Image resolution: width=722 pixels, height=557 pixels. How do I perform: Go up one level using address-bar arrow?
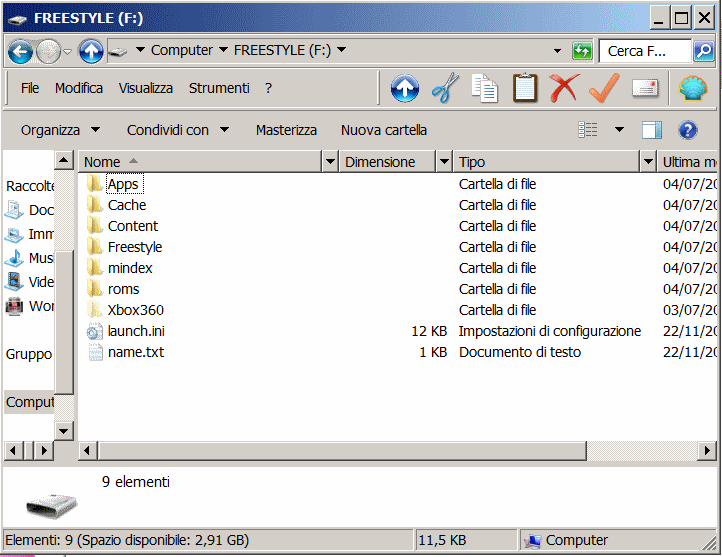click(x=91, y=51)
